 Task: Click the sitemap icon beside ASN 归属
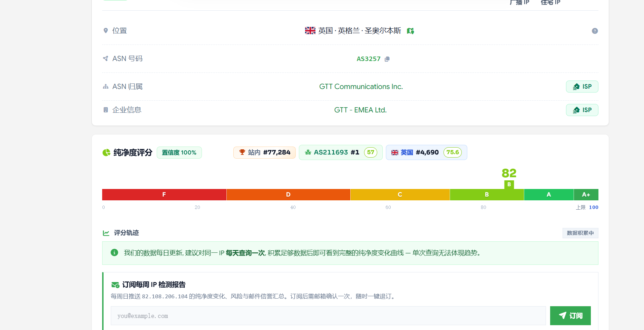coord(106,87)
